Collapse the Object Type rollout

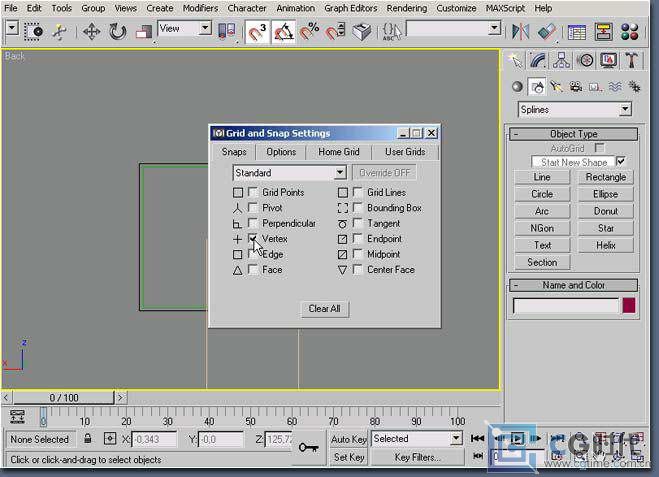(573, 134)
